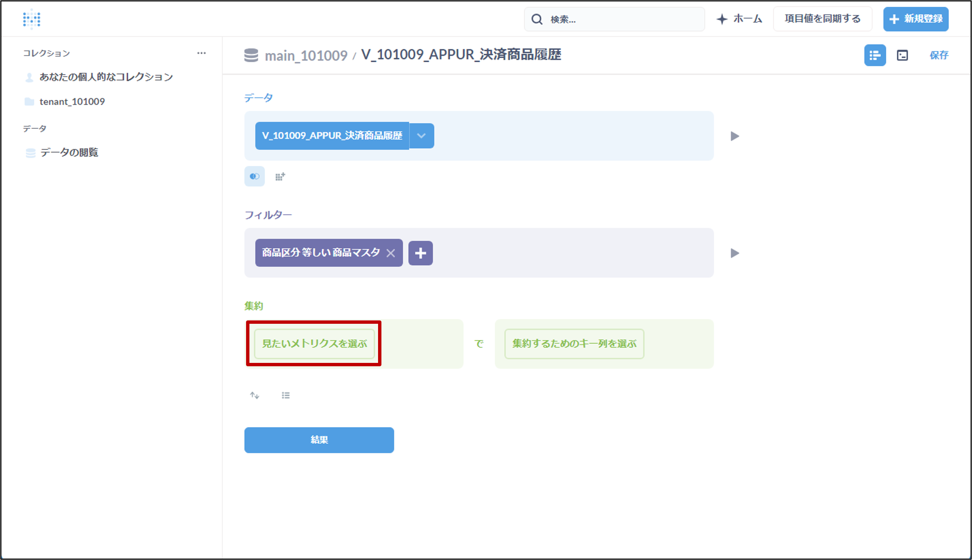Toggle the notebook editor view button
972x560 pixels.
tap(875, 56)
